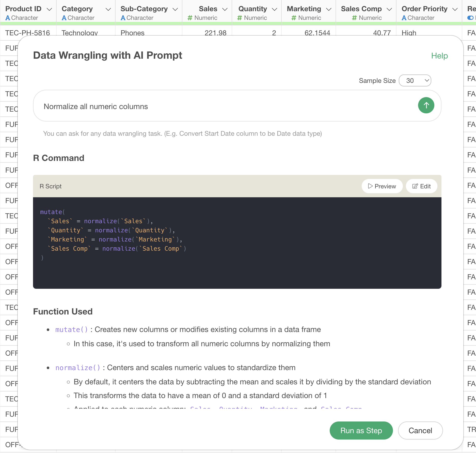Expand the Product ID column menu

pos(50,9)
